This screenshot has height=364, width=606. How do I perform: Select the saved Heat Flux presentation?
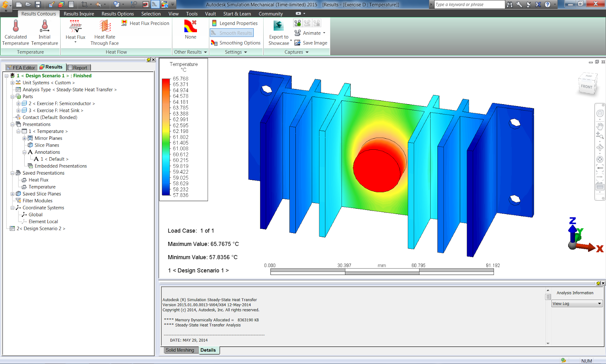click(38, 180)
